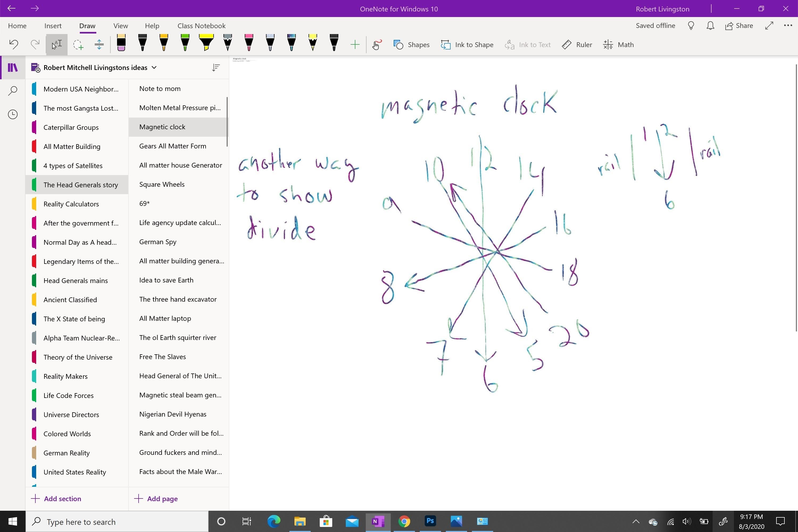Screen dimensions: 798x532
Task: Toggle Draw with Touch mode
Action: (x=376, y=45)
